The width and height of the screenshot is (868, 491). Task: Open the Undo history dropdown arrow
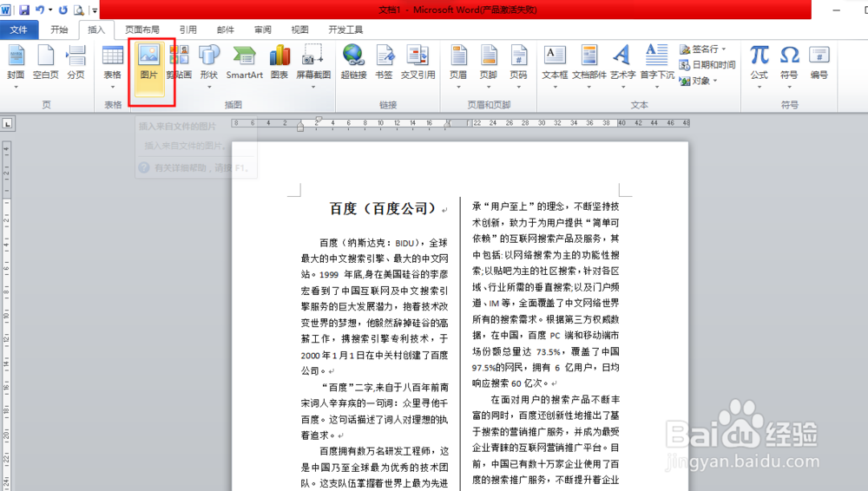(x=50, y=10)
